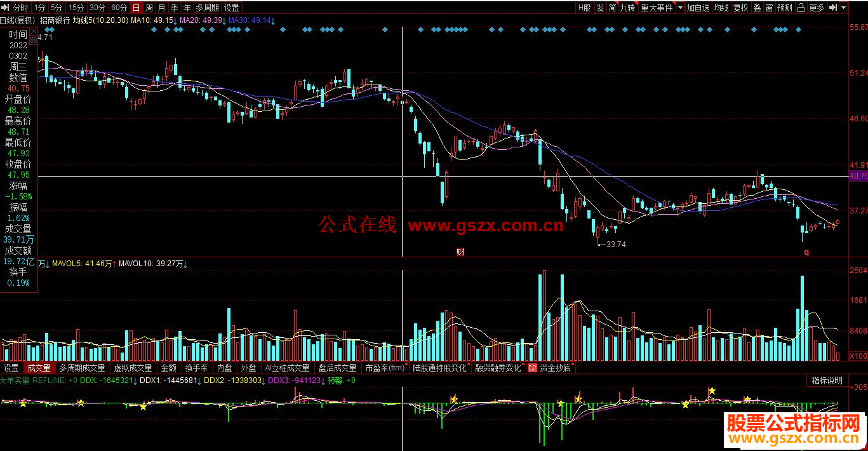Select the 日 daily period tab

[136, 8]
